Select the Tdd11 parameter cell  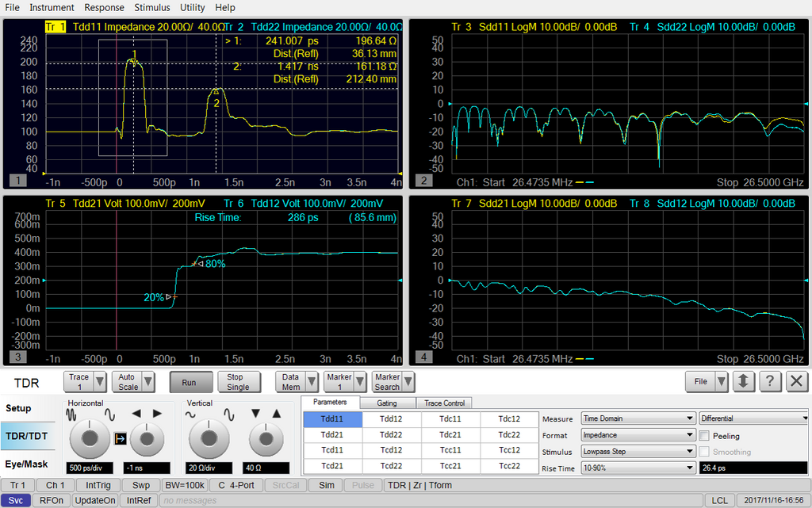[331, 418]
